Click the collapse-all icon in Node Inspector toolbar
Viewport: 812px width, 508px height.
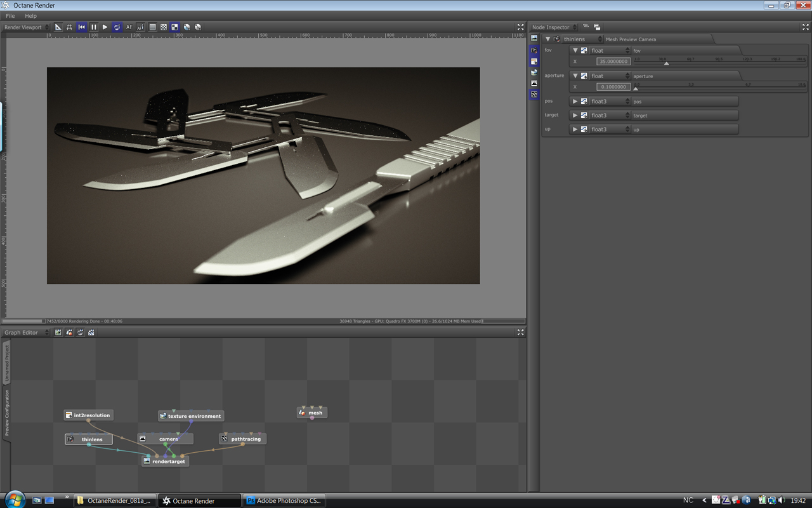[x=586, y=27]
